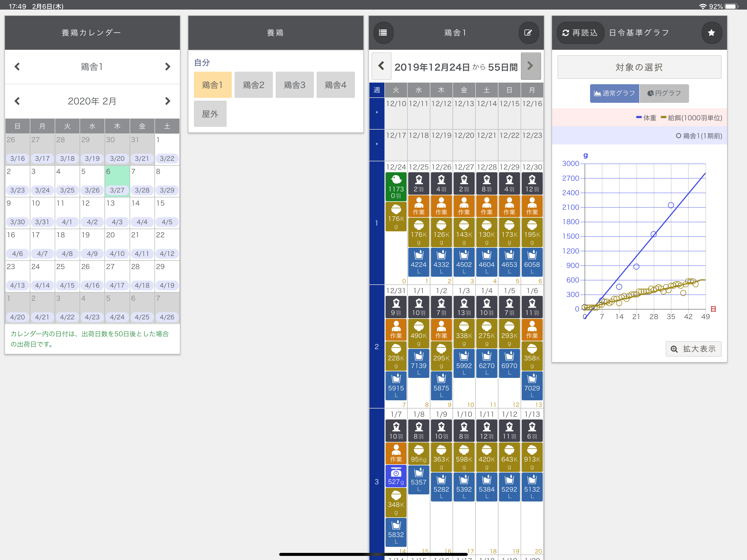Click week 3 row header
747x560 pixels.
tap(377, 482)
